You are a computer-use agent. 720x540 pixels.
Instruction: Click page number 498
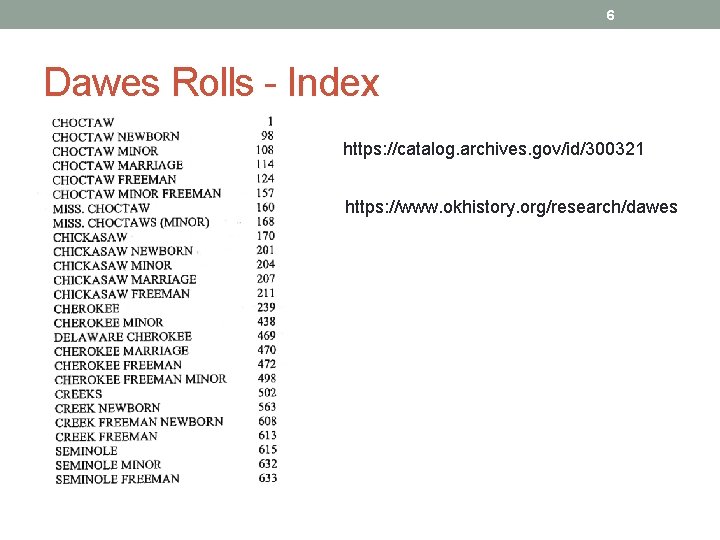(x=267, y=378)
